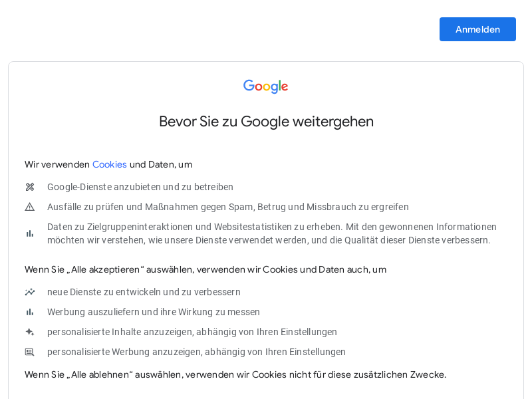The image size is (532, 399).
Task: Open the Cookies hyperlink
Action: [x=109, y=164]
